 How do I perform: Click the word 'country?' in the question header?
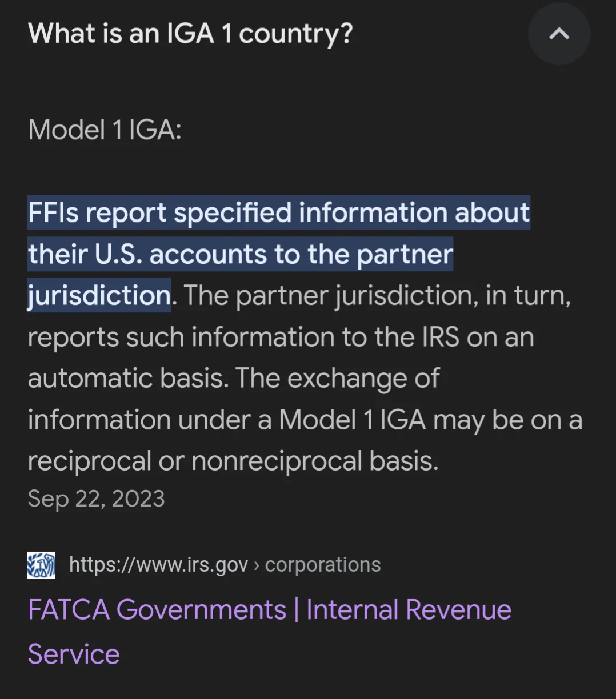(295, 34)
